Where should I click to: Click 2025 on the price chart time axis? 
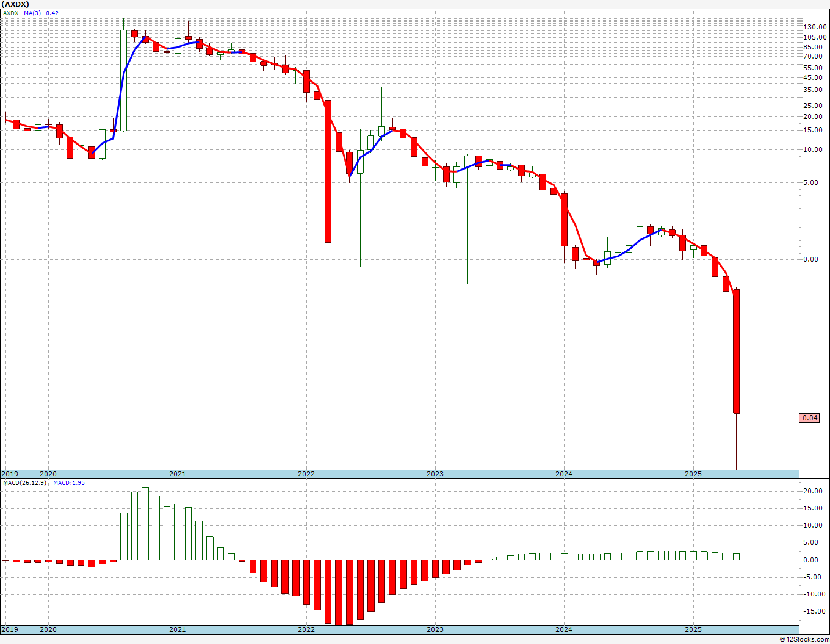pos(693,474)
